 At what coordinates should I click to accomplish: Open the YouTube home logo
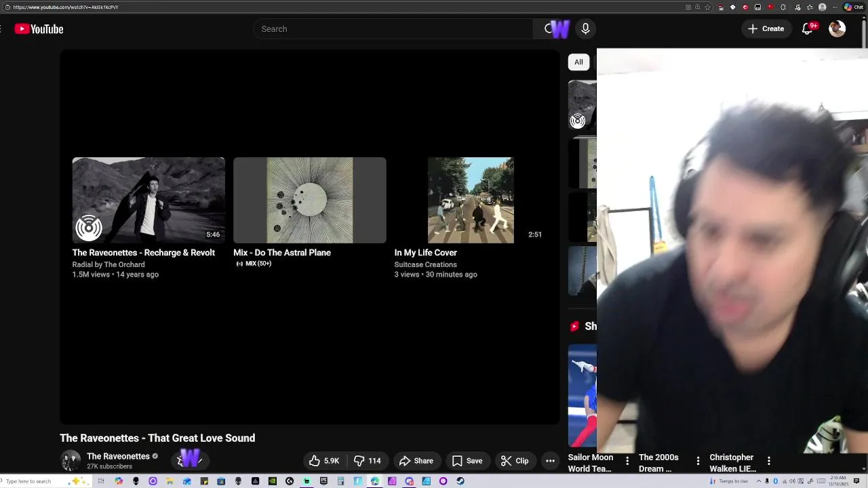pyautogui.click(x=39, y=29)
